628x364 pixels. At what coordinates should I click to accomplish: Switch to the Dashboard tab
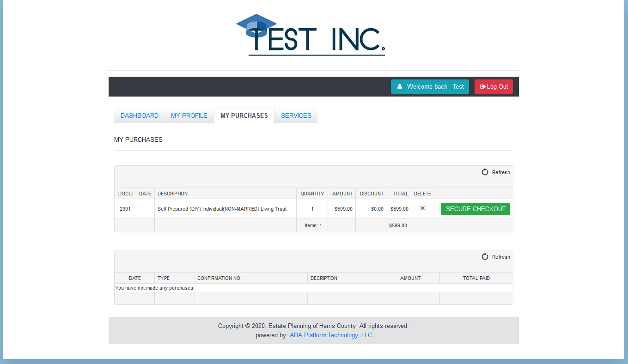click(x=140, y=115)
